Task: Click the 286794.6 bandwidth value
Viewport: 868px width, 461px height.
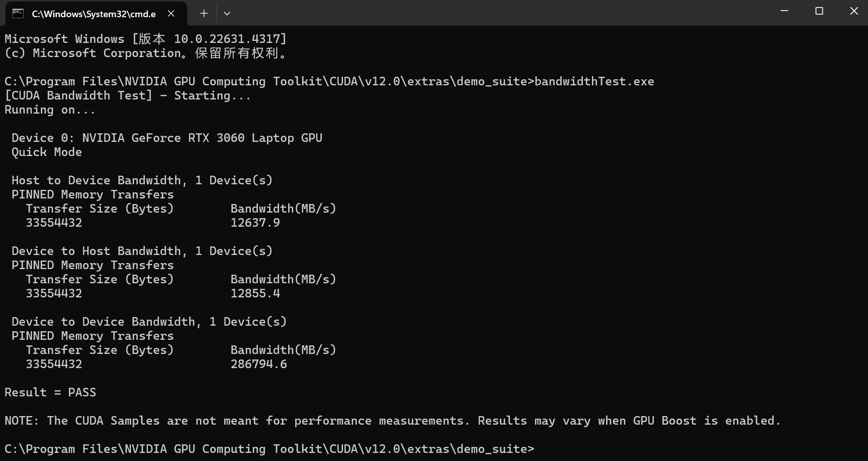Action: pyautogui.click(x=259, y=364)
